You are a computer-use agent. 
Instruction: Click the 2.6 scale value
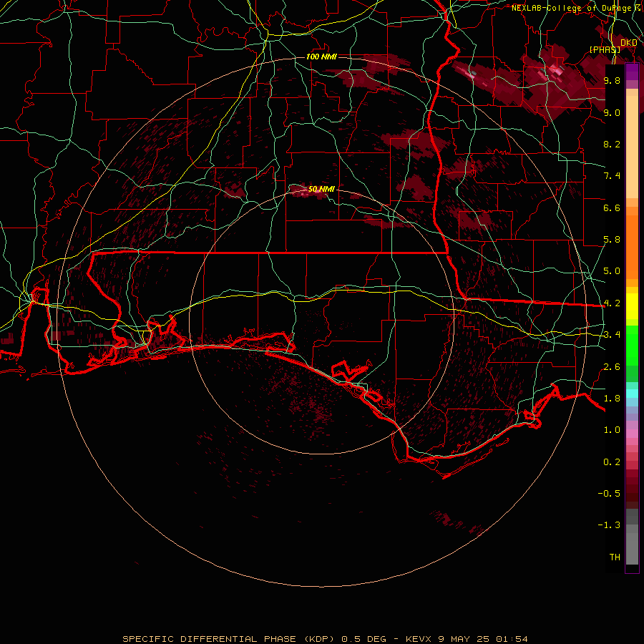tap(612, 367)
